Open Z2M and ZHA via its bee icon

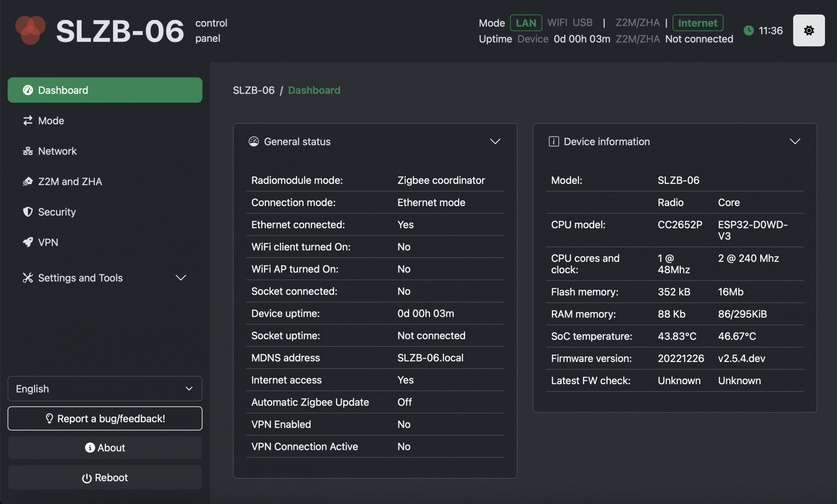click(28, 182)
